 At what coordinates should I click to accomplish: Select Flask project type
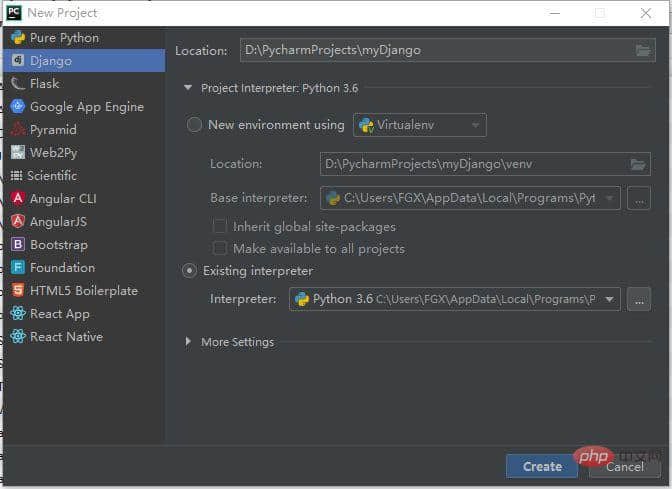tap(84, 84)
